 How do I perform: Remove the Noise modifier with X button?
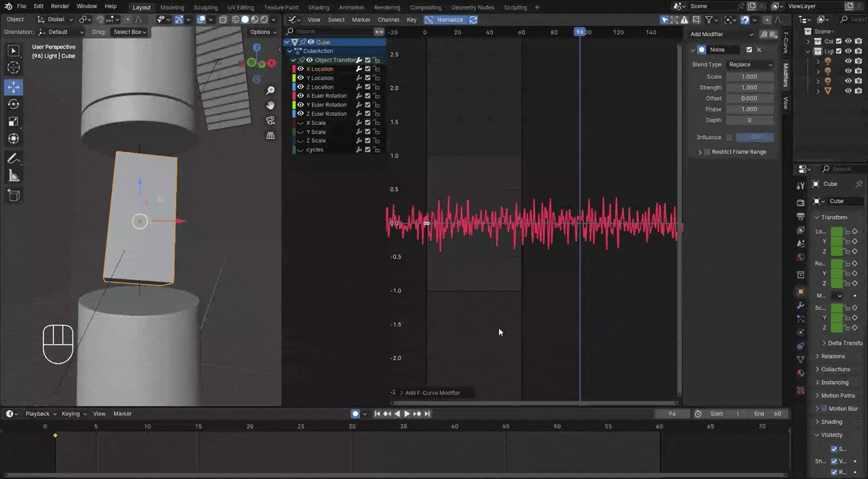click(x=759, y=50)
